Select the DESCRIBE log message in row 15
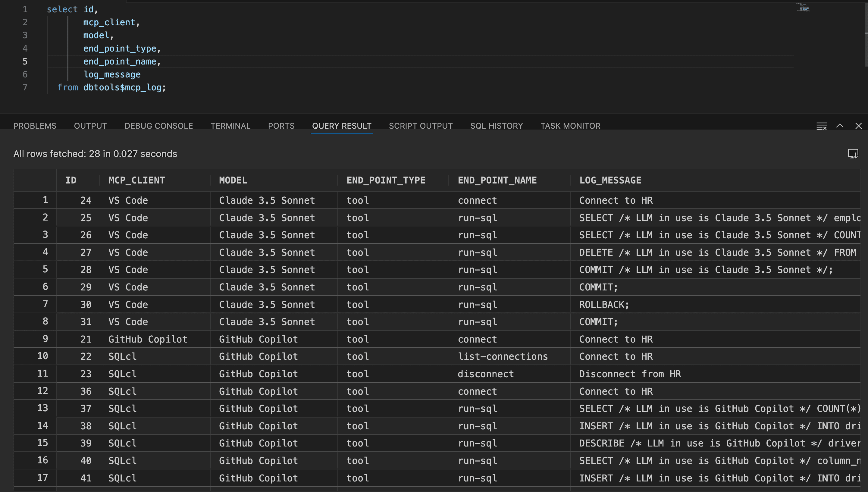 click(715, 443)
